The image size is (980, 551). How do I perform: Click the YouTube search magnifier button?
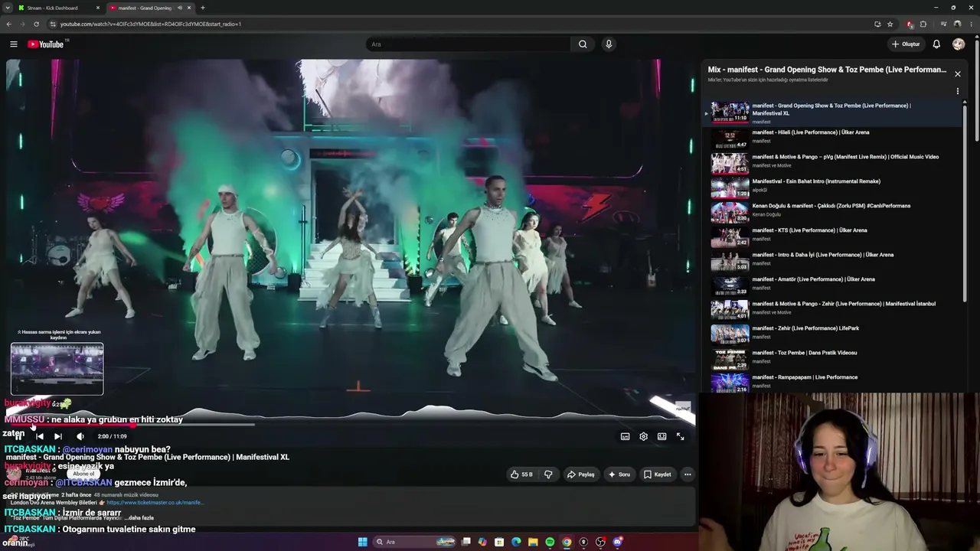pyautogui.click(x=583, y=44)
